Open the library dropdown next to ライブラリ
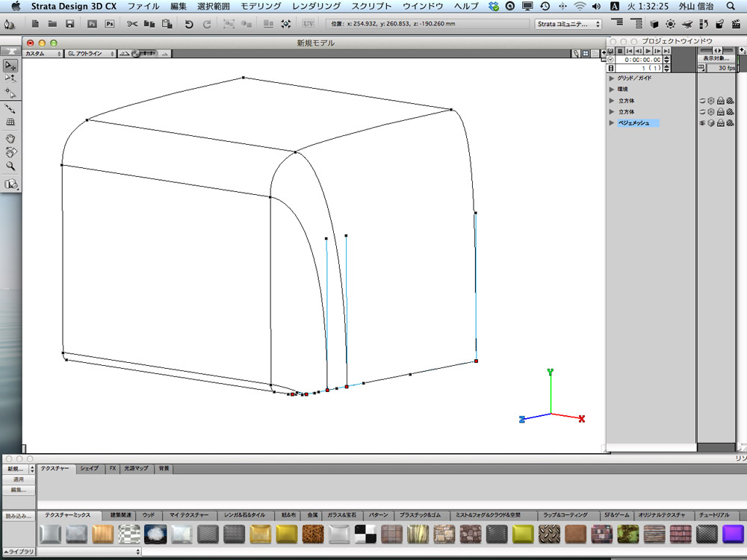The width and height of the screenshot is (747, 560). tap(89, 552)
